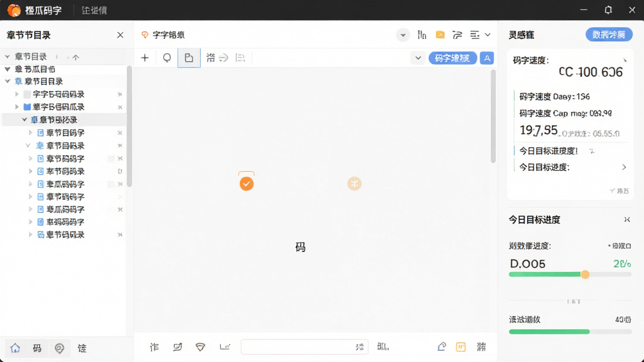Click the corner arrow in 码字速度 card
Screen dimensions: 644x362
click(625, 60)
